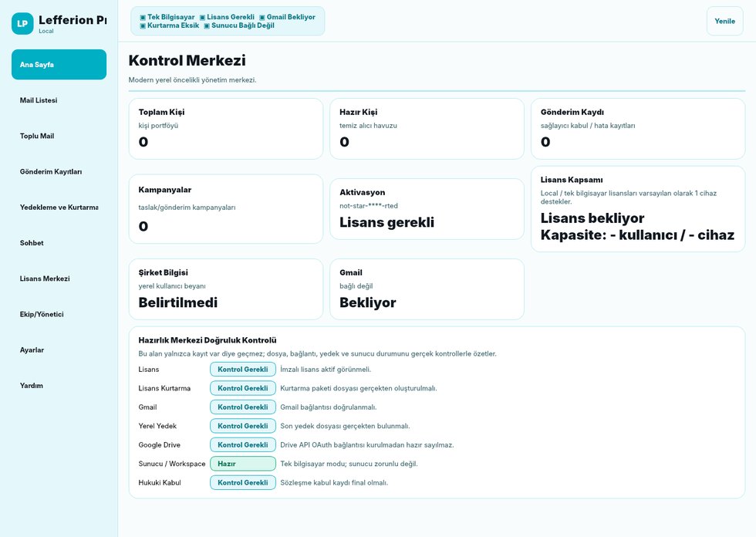
Task: Open the Gmail status card
Action: coord(427,289)
